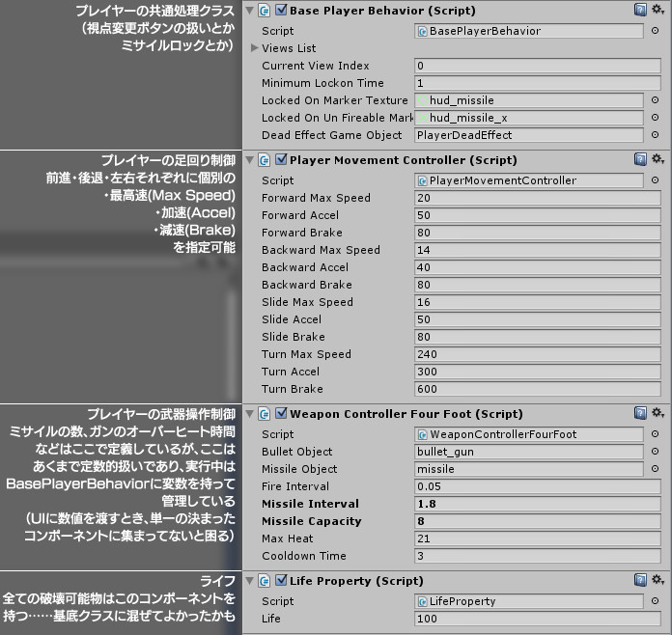Click the Forward Max Speed value field
The image size is (672, 635).
(538, 198)
